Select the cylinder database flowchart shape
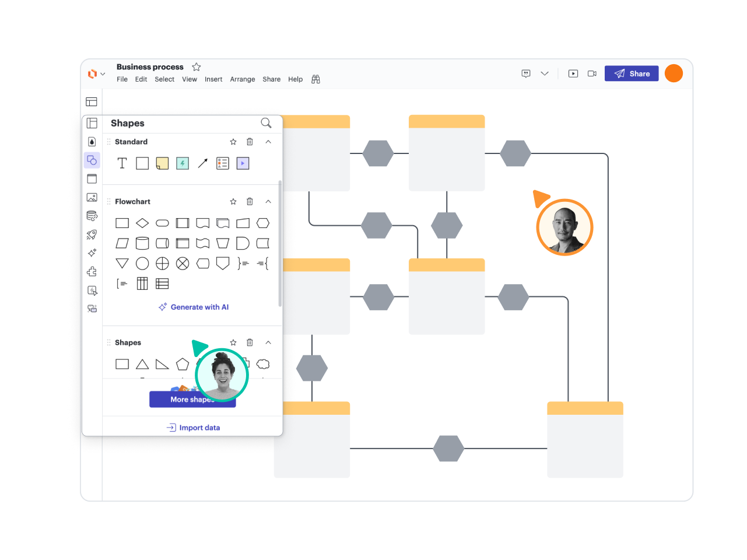747x560 pixels. pyautogui.click(x=142, y=243)
